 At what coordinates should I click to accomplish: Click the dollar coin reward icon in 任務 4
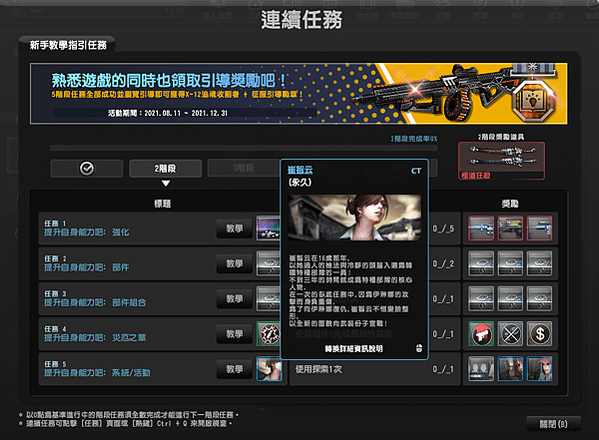539,333
